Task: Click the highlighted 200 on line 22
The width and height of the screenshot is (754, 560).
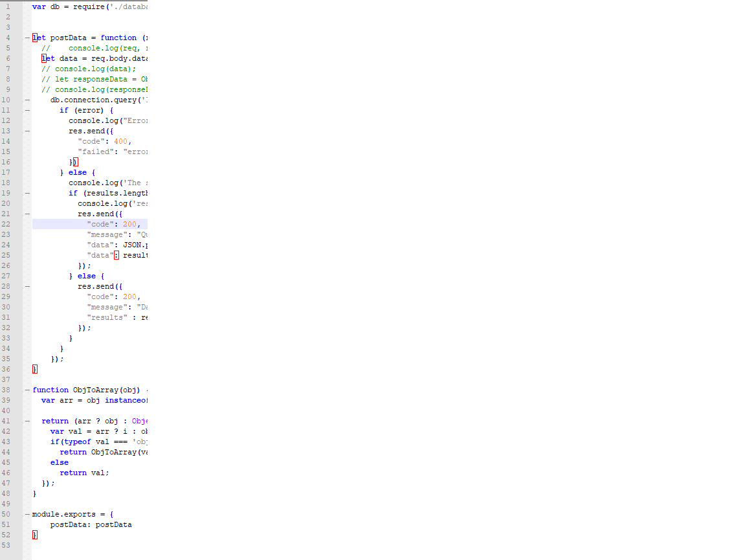Action: click(130, 224)
